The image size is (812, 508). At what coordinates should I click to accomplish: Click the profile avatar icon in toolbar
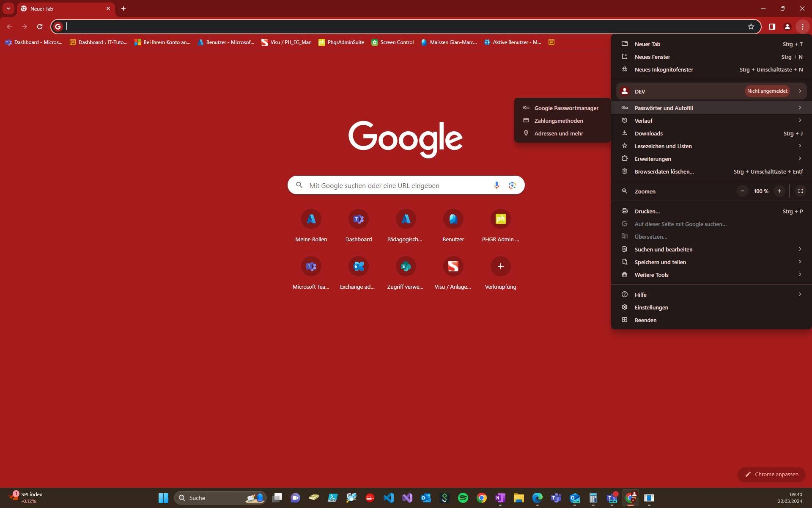[787, 27]
